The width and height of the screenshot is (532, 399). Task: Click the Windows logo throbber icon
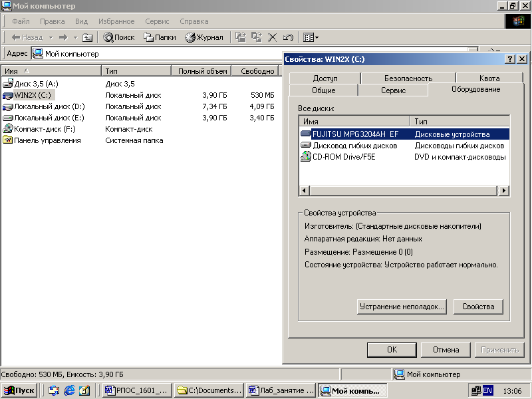pyautogui.click(x=518, y=21)
